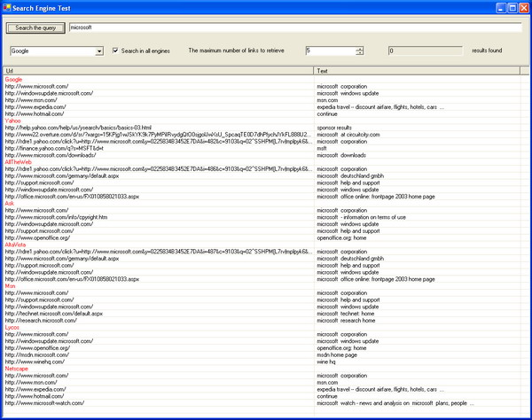
Task: Click 'microsoft watch - news and analysis' cell
Action: click(x=395, y=403)
